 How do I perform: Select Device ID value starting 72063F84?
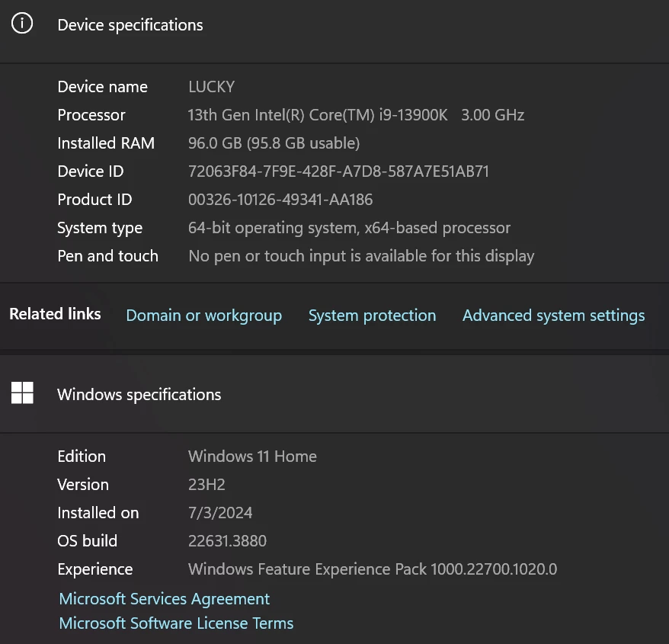[x=338, y=171]
